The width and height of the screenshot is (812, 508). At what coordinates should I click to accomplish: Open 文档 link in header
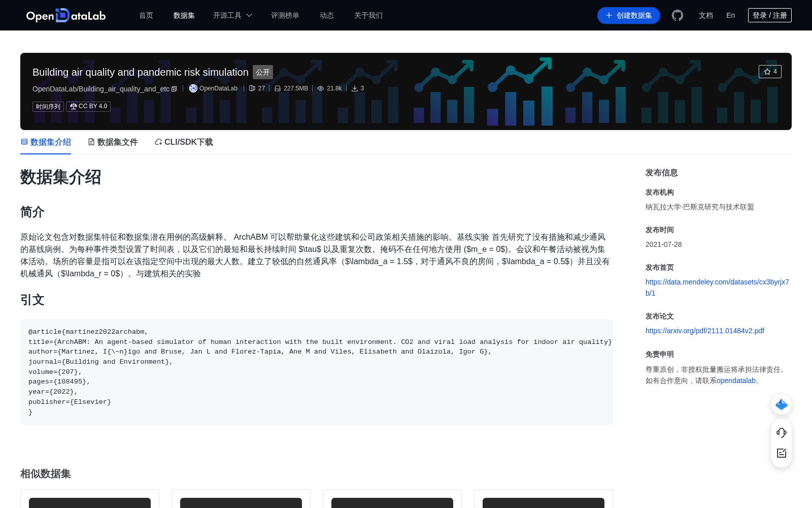(706, 15)
